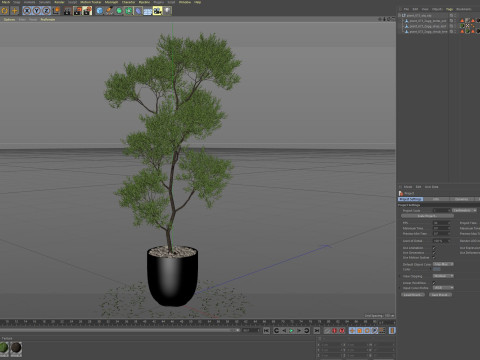The image size is (480, 360).
Task: Add a light object from toolbar
Action: [x=167, y=11]
